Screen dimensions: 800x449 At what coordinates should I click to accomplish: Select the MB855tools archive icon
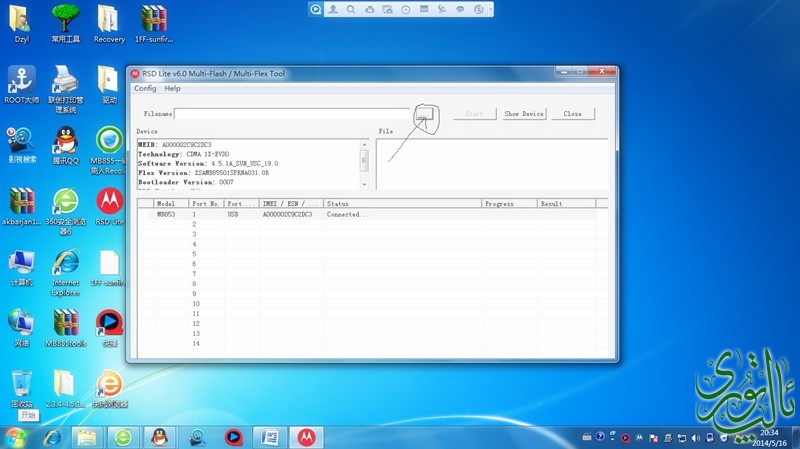(x=65, y=328)
